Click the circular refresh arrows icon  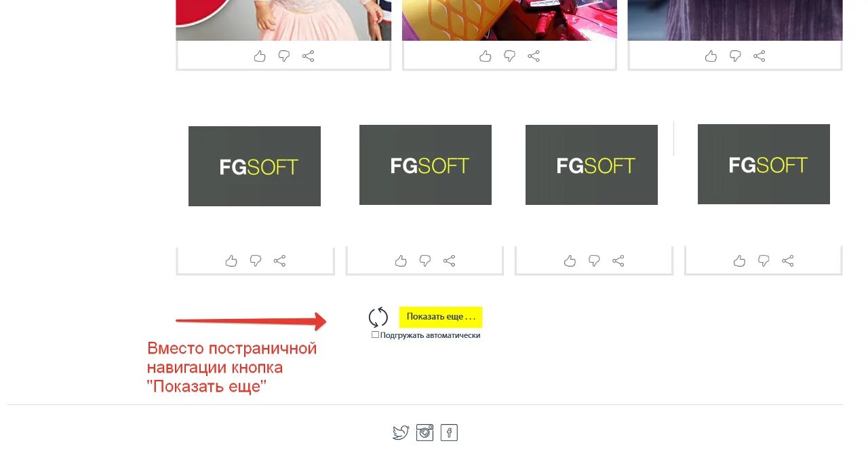(378, 317)
